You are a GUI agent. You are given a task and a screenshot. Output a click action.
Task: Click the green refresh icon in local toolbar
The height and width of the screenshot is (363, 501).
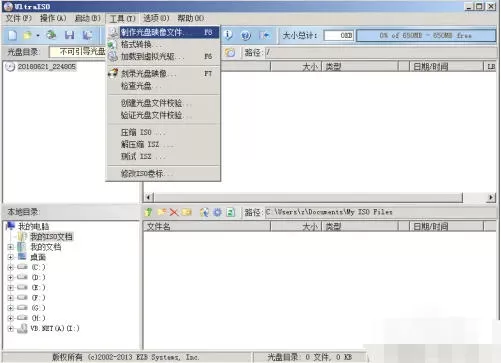pyautogui.click(x=230, y=212)
